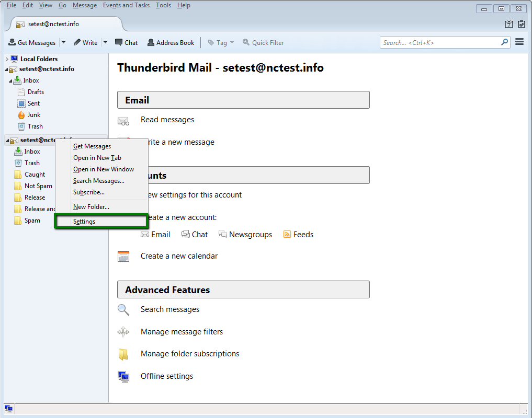This screenshot has height=418, width=532.
Task: Click the search magnifier icon
Action: [504, 42]
